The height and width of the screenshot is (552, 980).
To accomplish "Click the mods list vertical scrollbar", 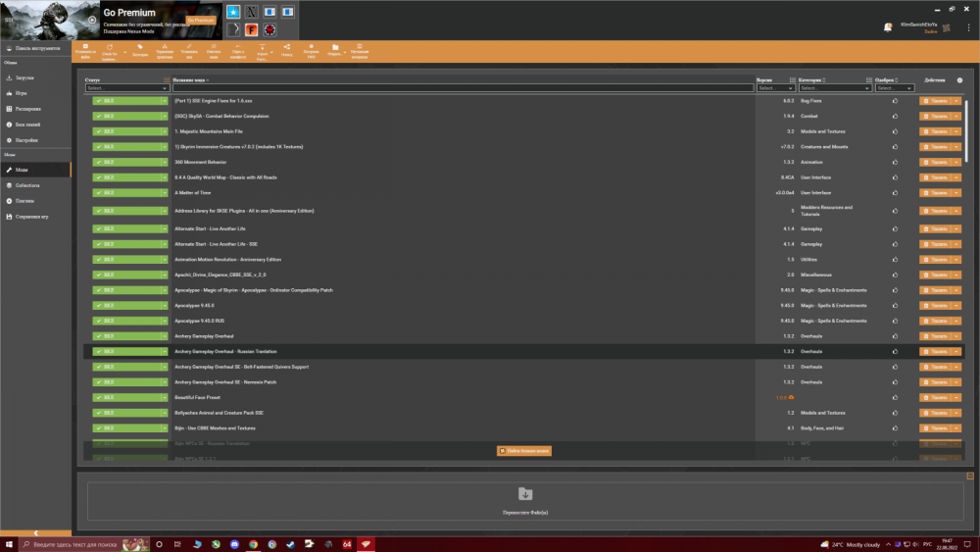I will (966, 131).
